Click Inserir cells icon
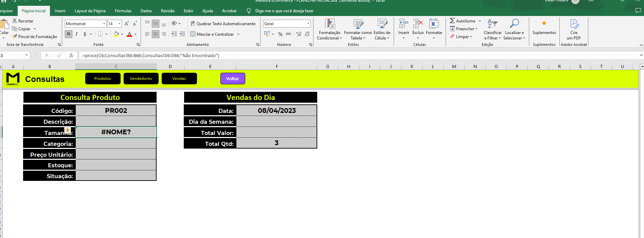 click(404, 24)
